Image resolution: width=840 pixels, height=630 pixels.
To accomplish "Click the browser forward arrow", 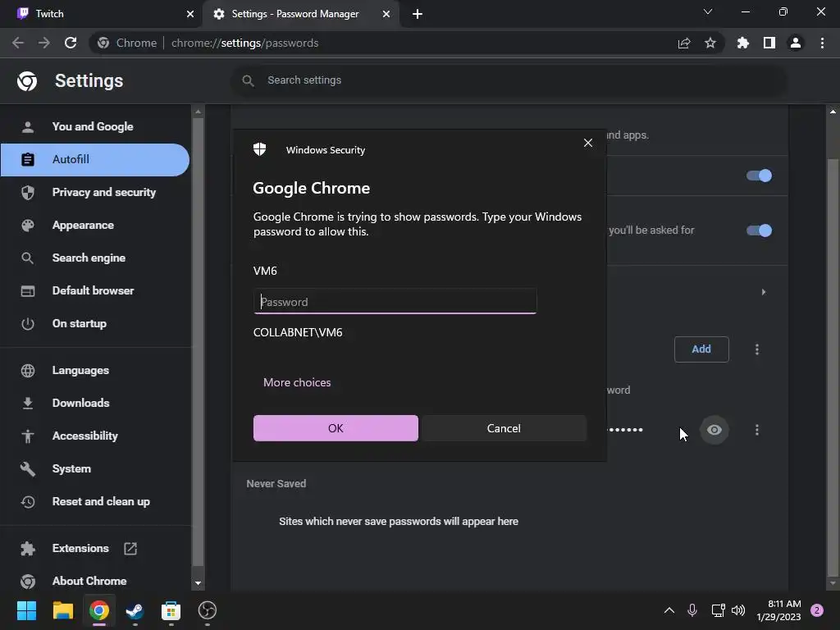I will point(44,43).
